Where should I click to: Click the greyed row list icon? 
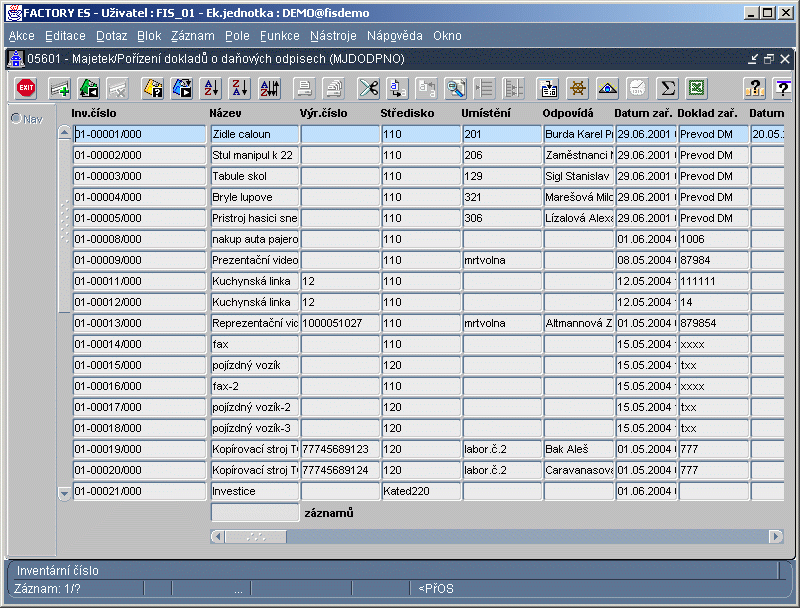484,88
